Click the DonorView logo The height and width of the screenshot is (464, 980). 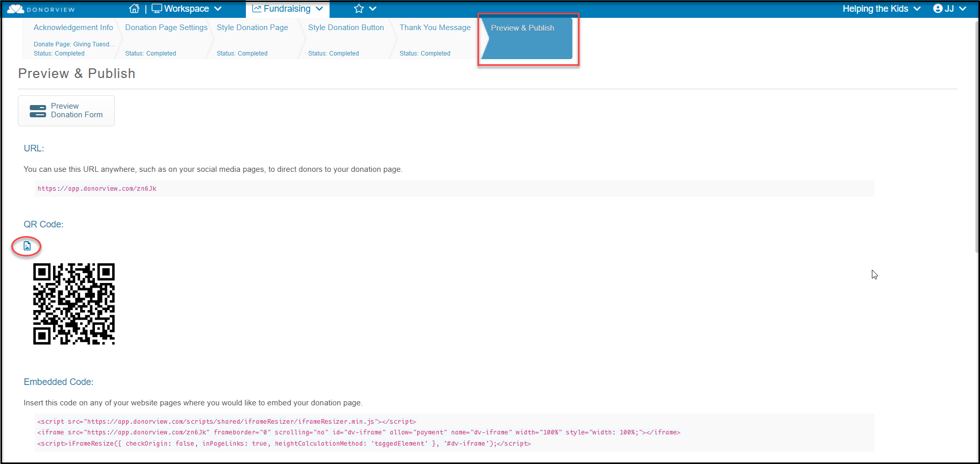[x=41, y=9]
